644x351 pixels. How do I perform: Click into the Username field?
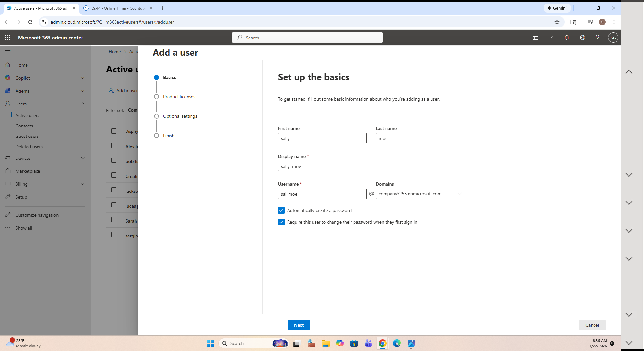tap(322, 194)
